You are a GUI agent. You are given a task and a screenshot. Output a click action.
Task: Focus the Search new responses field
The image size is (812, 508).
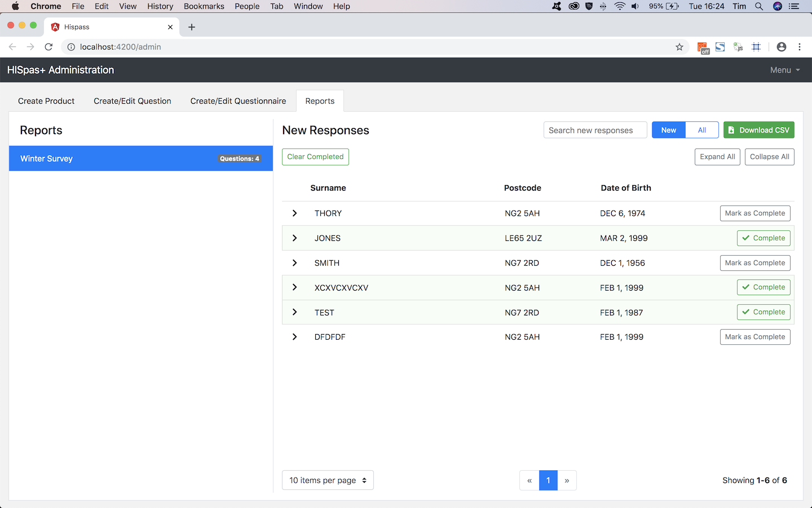pyautogui.click(x=595, y=130)
